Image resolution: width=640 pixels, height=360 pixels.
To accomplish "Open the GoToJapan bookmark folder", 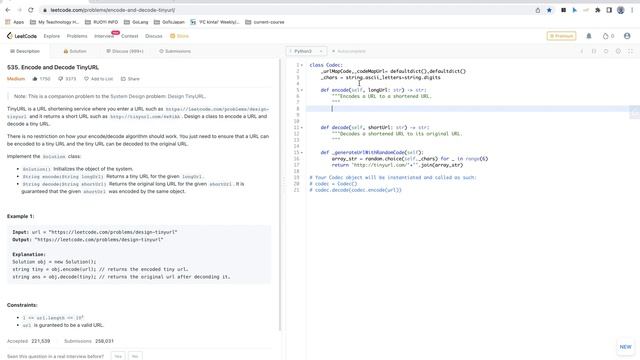I will 169,22.
